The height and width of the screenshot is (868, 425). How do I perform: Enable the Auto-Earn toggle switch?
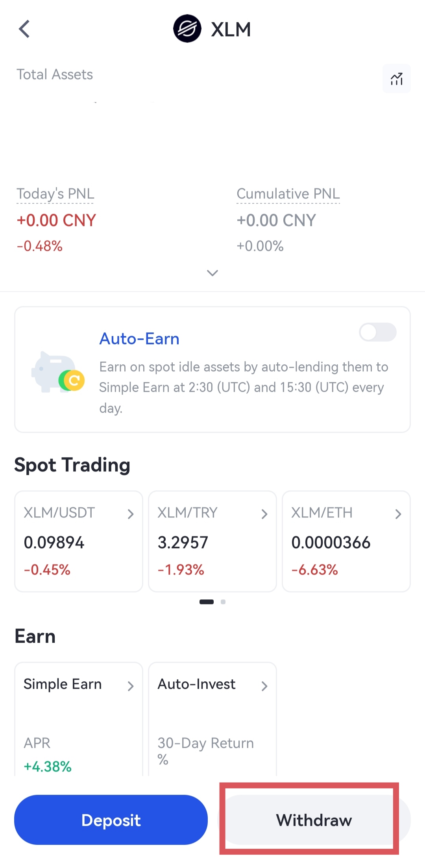377,332
